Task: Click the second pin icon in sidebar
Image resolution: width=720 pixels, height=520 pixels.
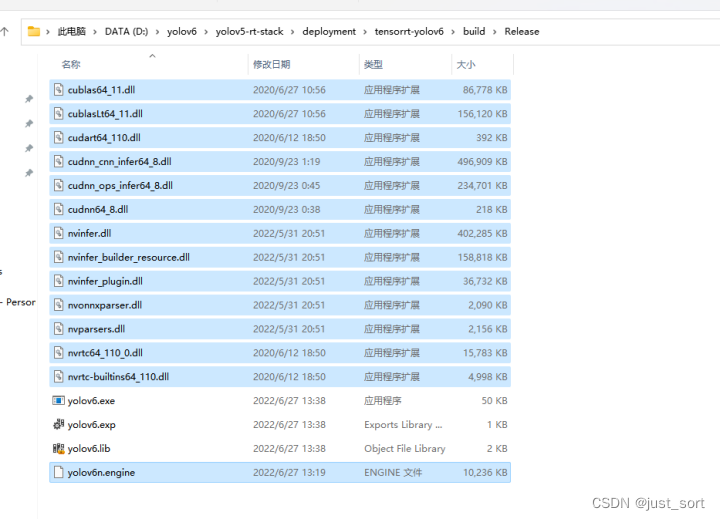Action: tap(29, 124)
